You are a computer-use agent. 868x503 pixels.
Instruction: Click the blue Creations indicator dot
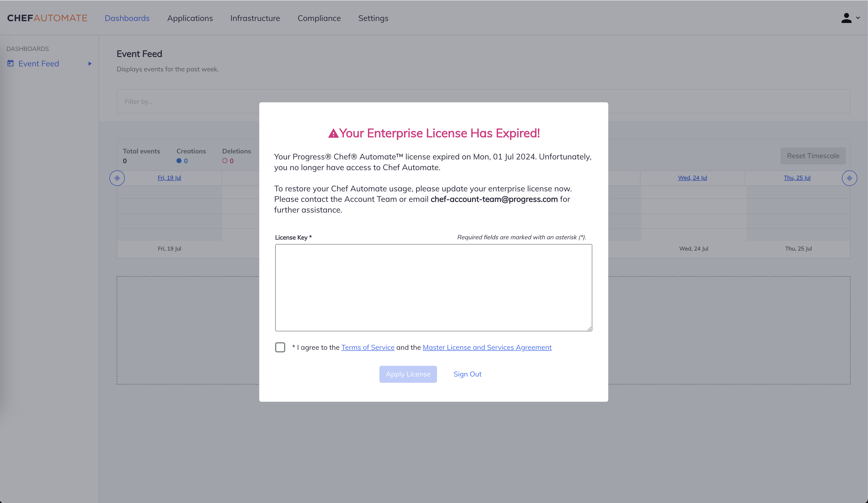tap(179, 161)
